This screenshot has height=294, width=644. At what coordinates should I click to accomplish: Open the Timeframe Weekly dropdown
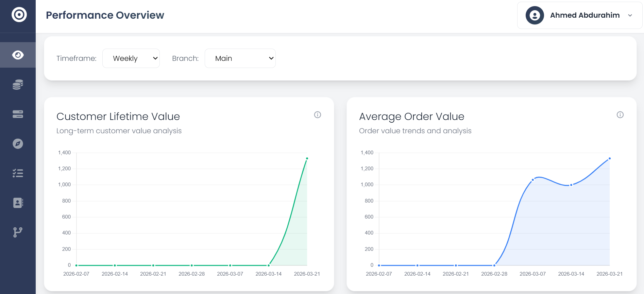[131, 58]
